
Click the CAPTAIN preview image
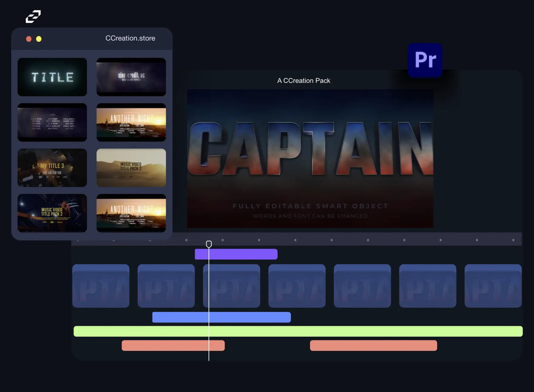310,158
